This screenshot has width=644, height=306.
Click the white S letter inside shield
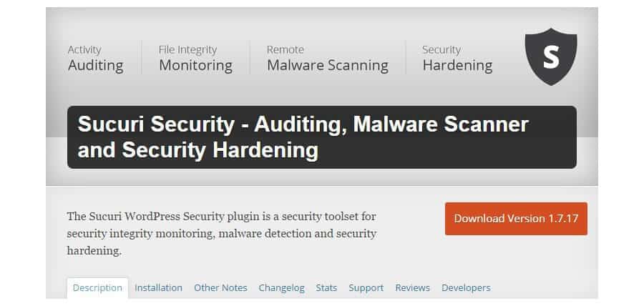pyautogui.click(x=551, y=56)
